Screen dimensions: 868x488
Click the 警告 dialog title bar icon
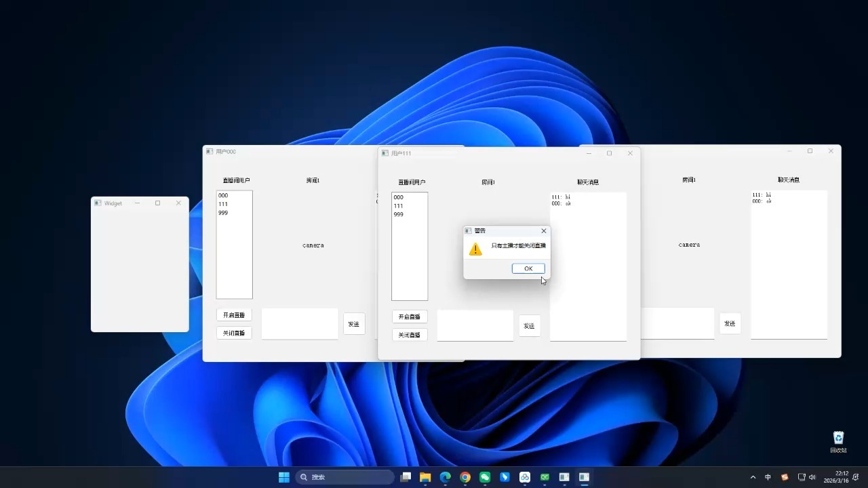pyautogui.click(x=468, y=231)
